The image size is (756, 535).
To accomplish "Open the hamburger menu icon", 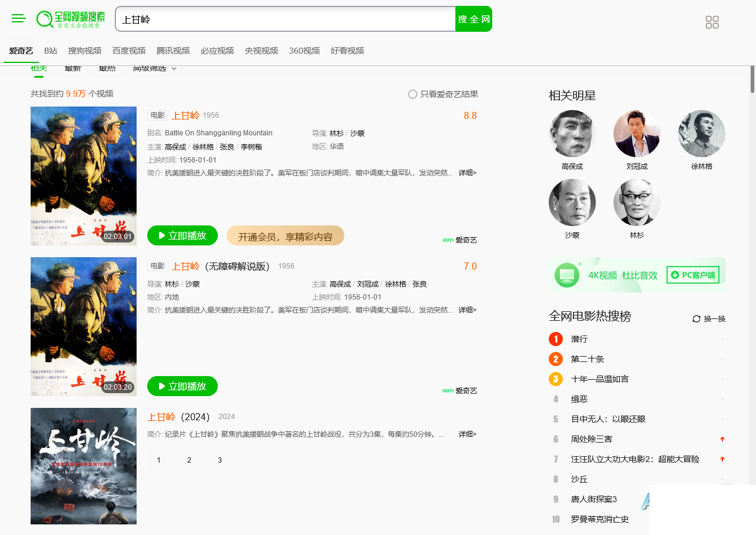I will pos(19,19).
